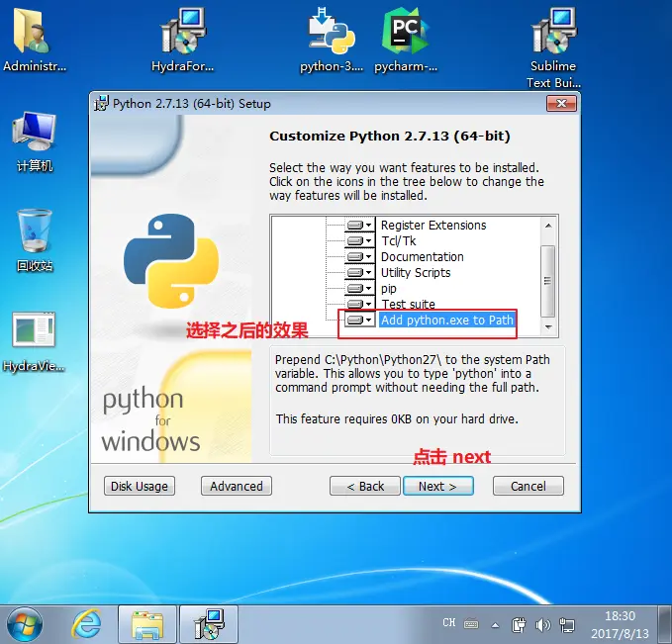
Task: Open the HydraFor installer desktop icon
Action: pyautogui.click(x=182, y=40)
